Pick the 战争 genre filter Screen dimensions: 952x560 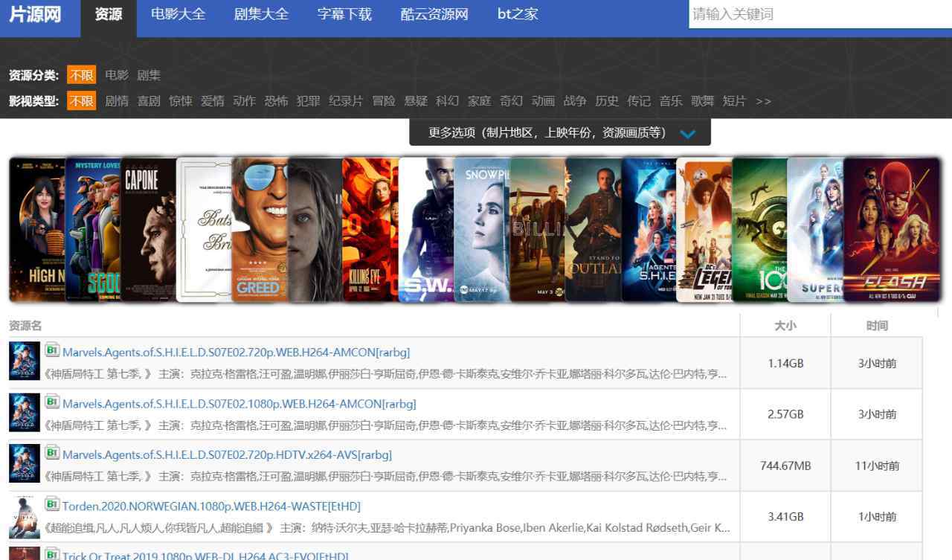575,100
